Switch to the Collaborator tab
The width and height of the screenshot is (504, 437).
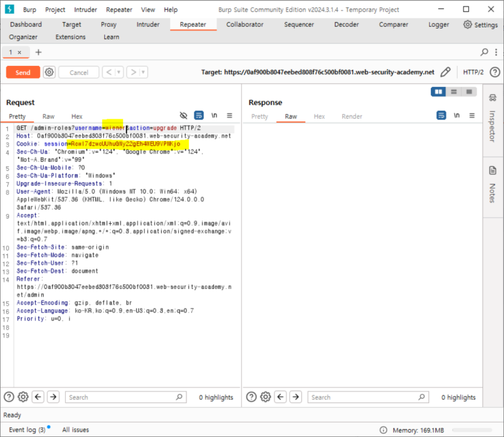(245, 24)
